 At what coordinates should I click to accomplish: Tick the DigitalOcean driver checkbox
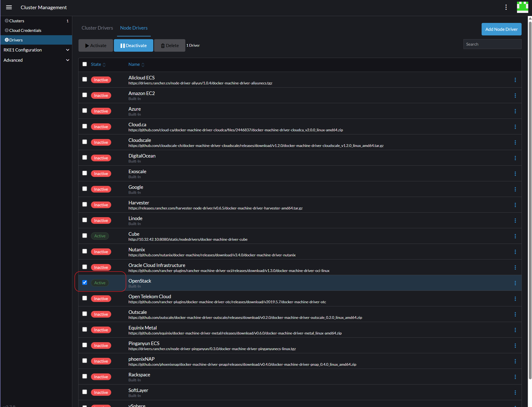(x=85, y=158)
